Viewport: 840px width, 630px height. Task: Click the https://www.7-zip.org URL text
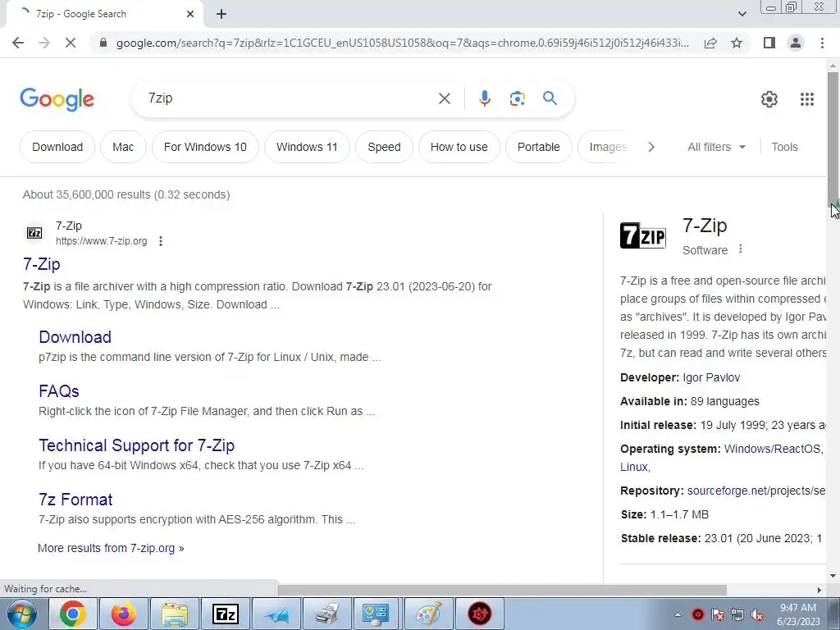point(101,241)
